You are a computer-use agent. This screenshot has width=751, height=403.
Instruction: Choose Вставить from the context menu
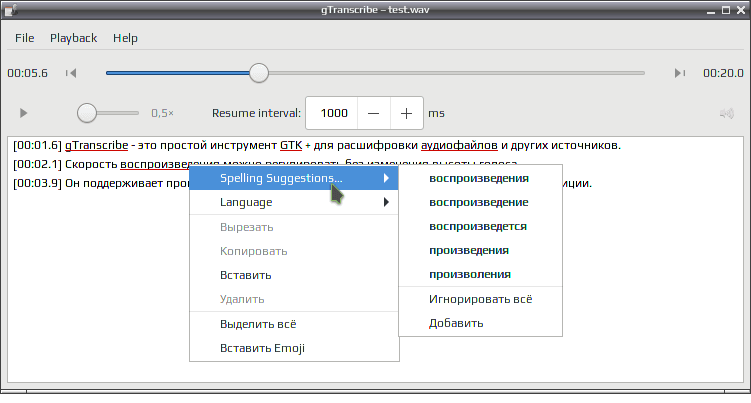(x=294, y=275)
